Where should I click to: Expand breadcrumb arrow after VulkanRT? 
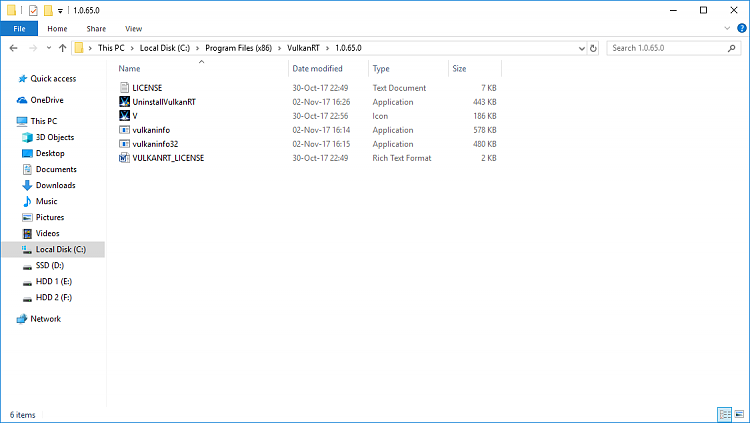click(328, 48)
